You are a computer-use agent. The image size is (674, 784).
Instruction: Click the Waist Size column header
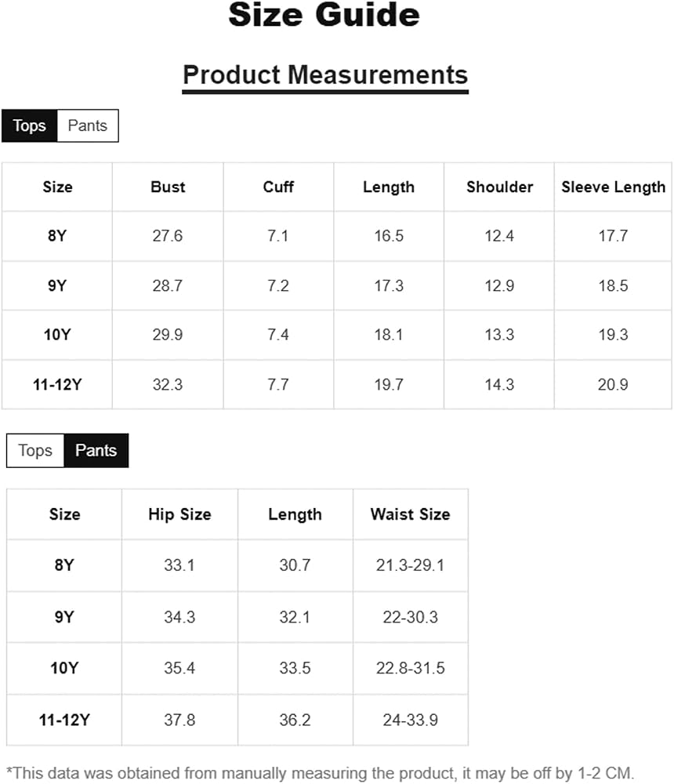(411, 514)
